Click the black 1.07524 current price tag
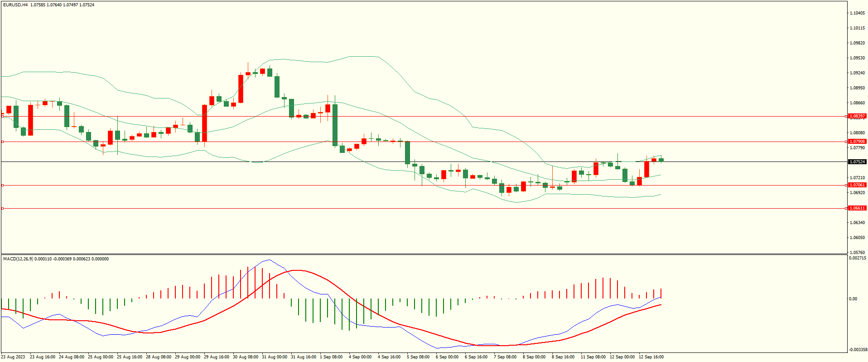Screen dimensions: 868x362 tap(857, 162)
